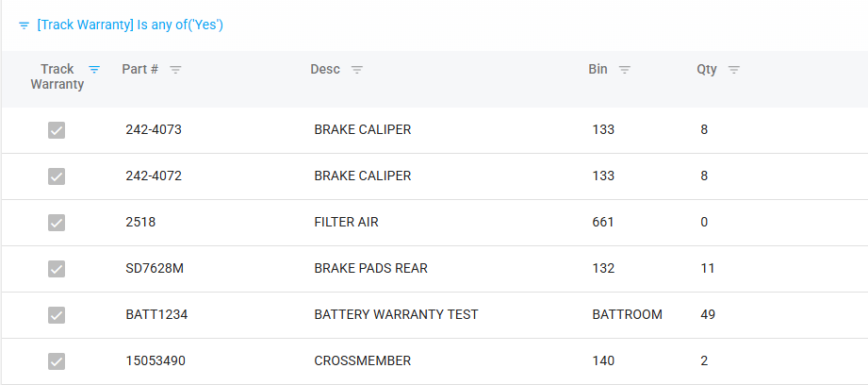Screen dimensions: 868x385
Task: Sort by the Part # column header
Action: tap(139, 69)
